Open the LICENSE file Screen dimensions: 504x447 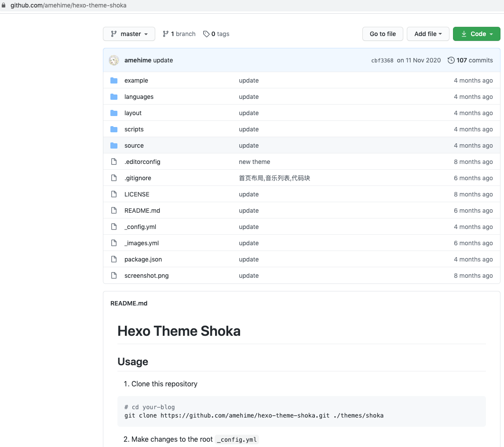pos(137,194)
